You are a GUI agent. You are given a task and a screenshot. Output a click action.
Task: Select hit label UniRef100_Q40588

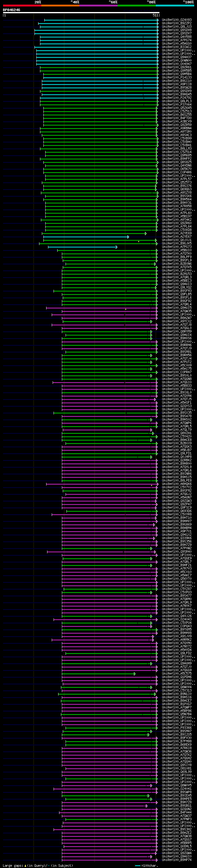(x=177, y=37)
